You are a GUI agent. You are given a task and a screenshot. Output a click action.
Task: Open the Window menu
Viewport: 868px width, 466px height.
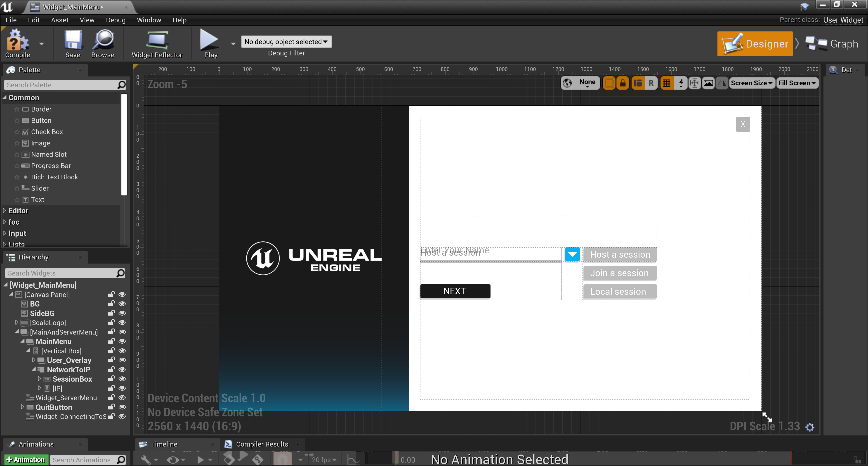click(x=149, y=20)
